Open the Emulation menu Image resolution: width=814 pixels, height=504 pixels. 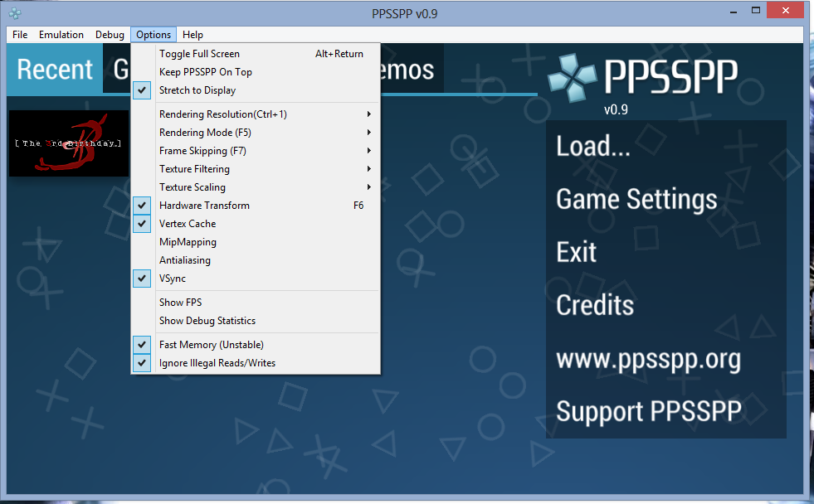click(61, 35)
